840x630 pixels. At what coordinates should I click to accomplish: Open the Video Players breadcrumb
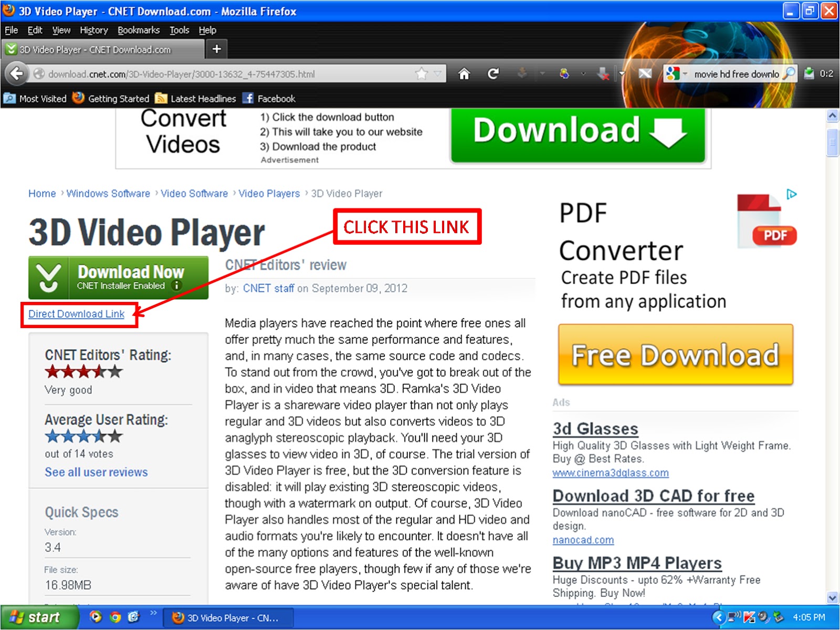point(269,193)
